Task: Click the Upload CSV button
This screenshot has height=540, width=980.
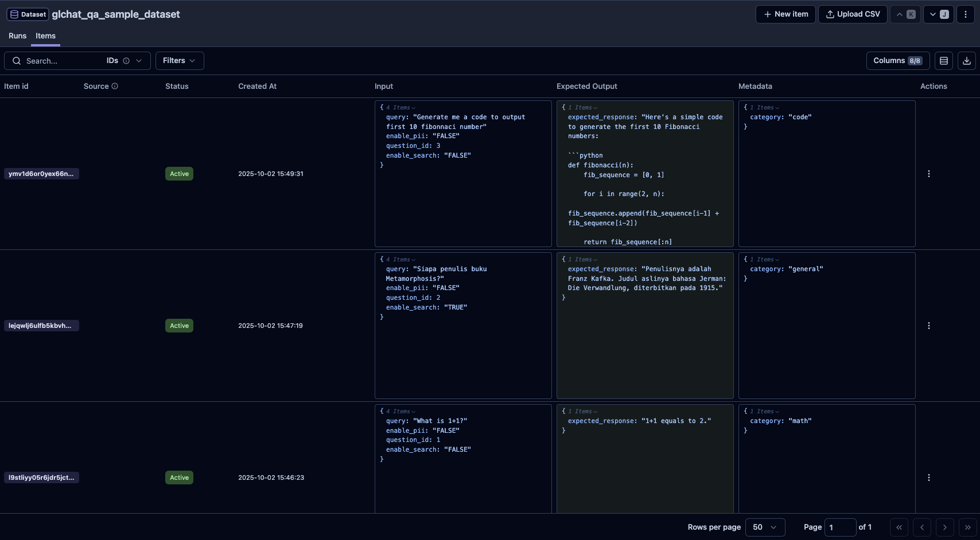Action: 853,14
